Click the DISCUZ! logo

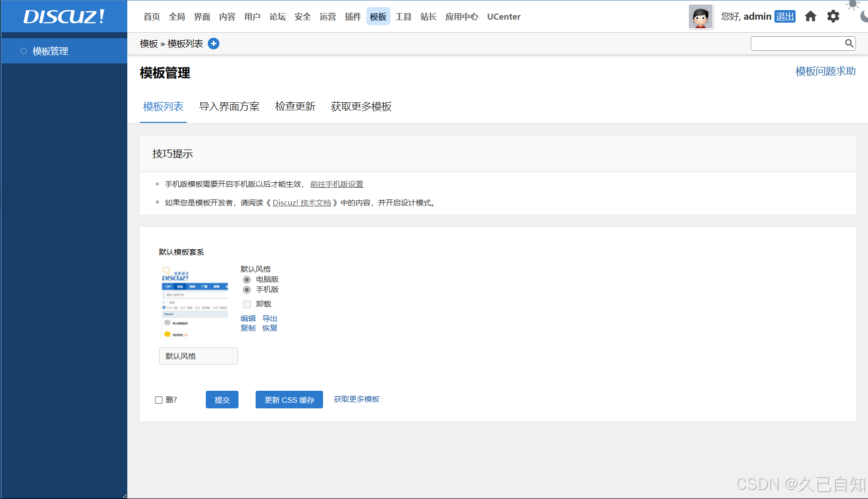(x=63, y=16)
